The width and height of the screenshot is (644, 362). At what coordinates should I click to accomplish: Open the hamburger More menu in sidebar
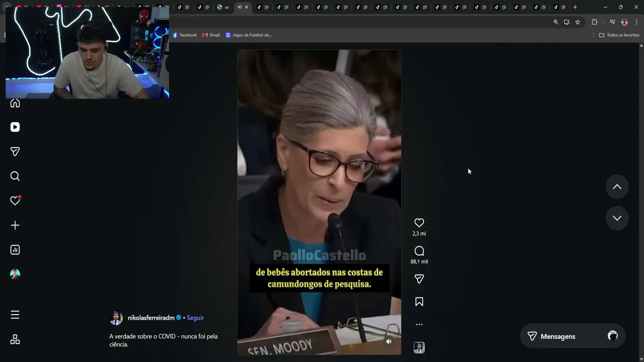click(x=15, y=315)
